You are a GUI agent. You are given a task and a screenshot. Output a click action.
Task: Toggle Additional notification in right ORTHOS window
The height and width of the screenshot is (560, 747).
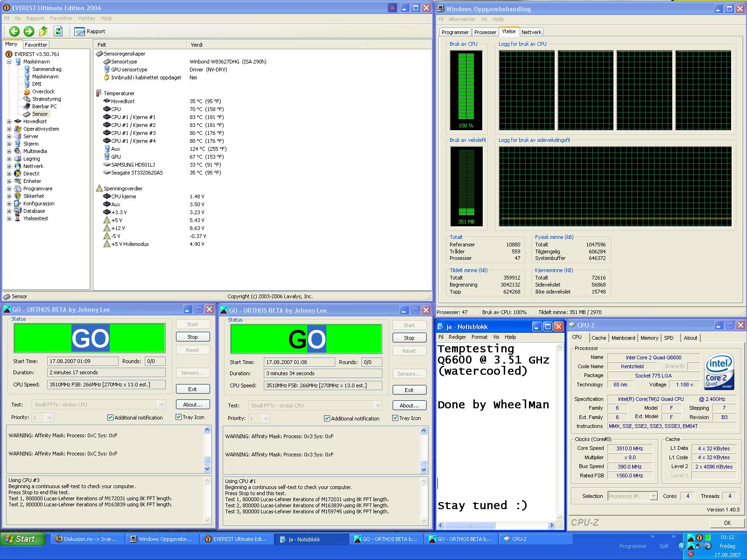327,419
